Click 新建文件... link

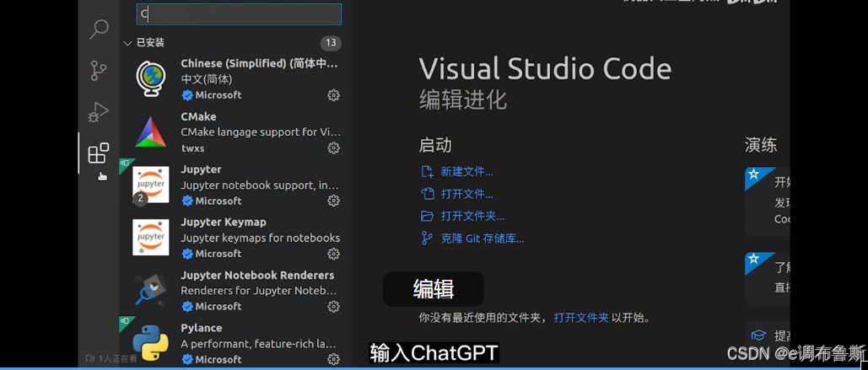[466, 171]
